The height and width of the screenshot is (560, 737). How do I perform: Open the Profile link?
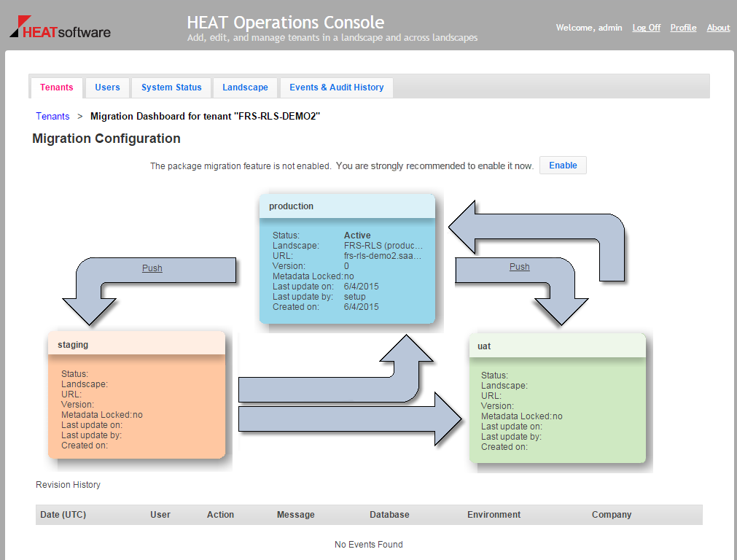tap(683, 28)
